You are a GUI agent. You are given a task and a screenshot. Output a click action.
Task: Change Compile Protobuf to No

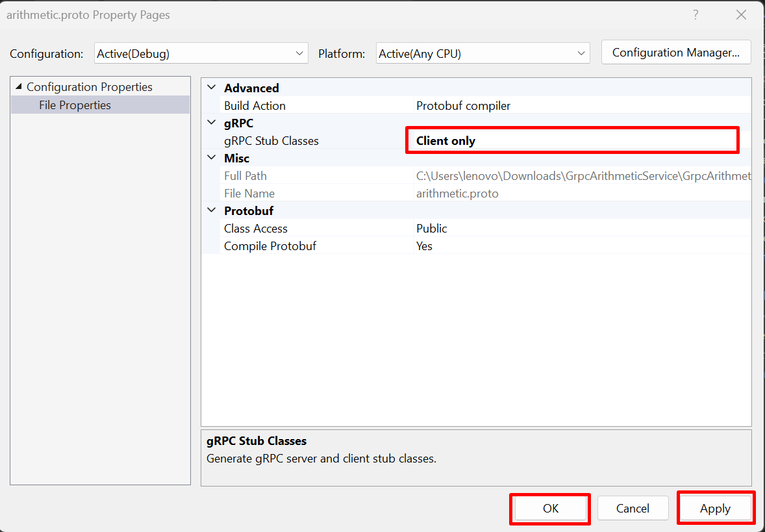point(424,246)
